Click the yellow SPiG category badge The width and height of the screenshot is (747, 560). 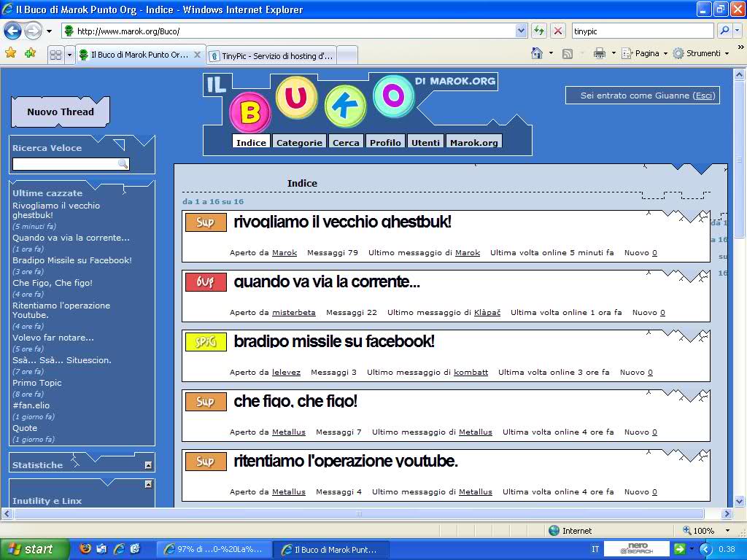tap(206, 341)
